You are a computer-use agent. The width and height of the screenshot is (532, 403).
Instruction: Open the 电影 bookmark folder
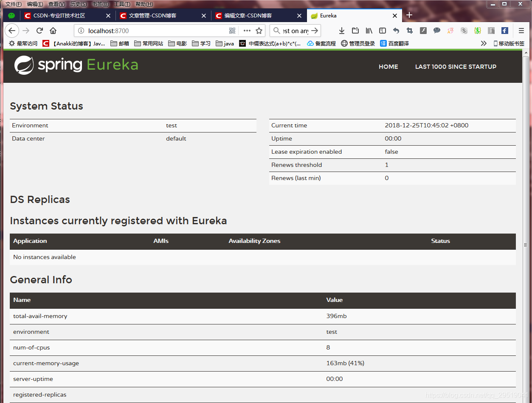click(x=177, y=43)
